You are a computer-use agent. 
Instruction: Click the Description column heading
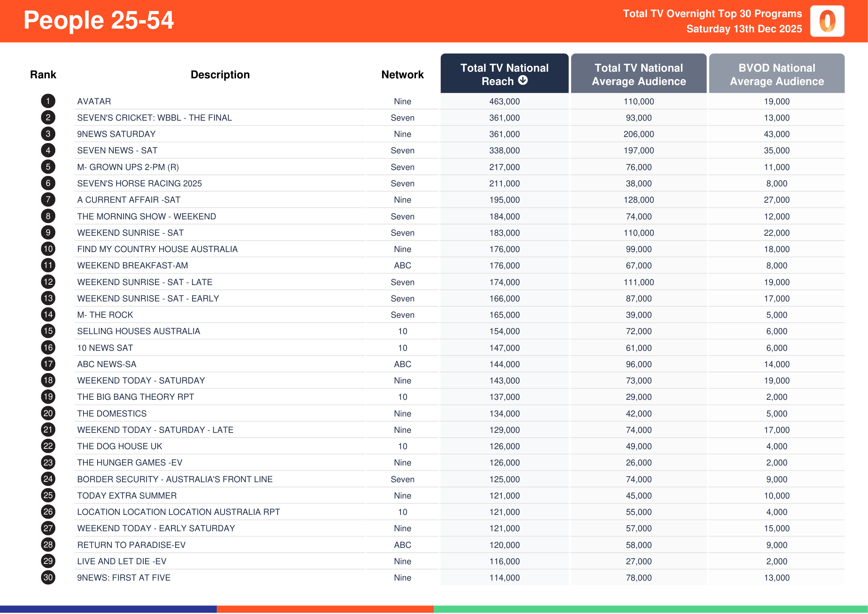point(220,75)
